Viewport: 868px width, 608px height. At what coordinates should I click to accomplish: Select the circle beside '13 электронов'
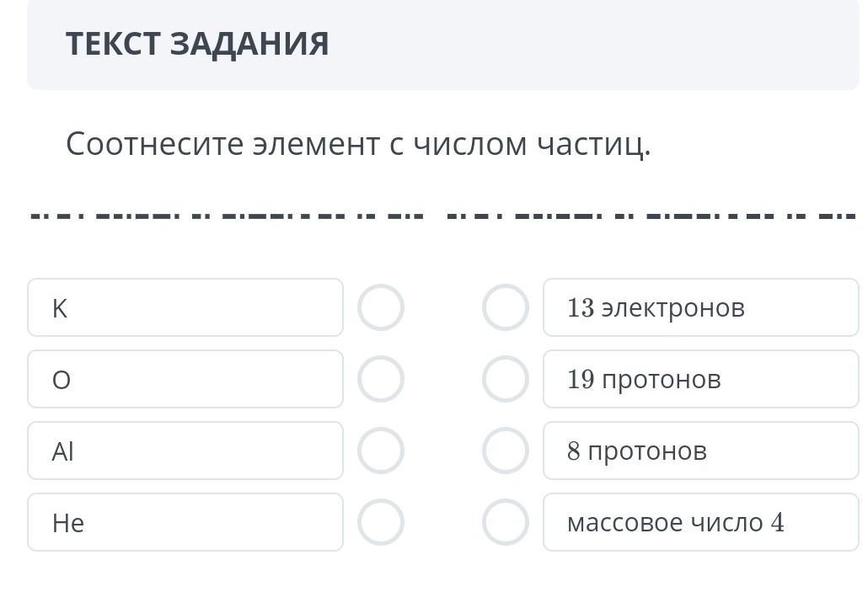505,307
